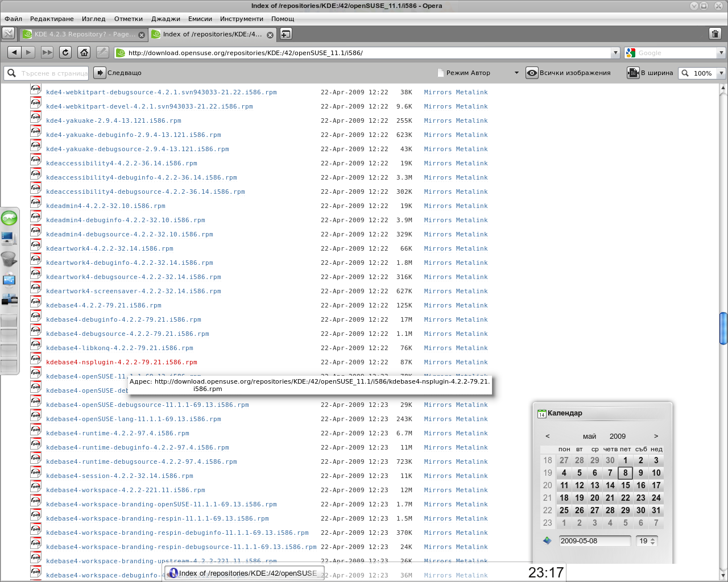This screenshot has height=582, width=728.
Task: Toggle the All Images eye button
Action: point(532,73)
